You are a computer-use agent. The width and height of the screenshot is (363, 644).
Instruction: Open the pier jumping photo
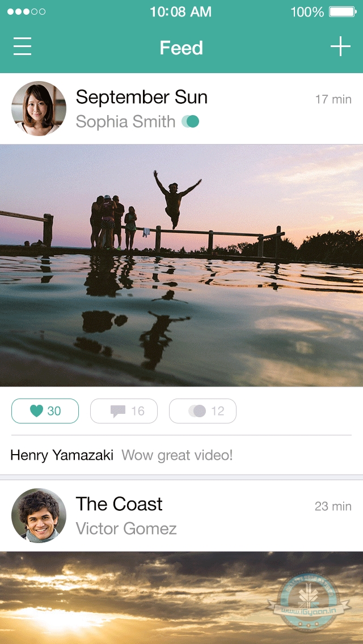click(181, 265)
